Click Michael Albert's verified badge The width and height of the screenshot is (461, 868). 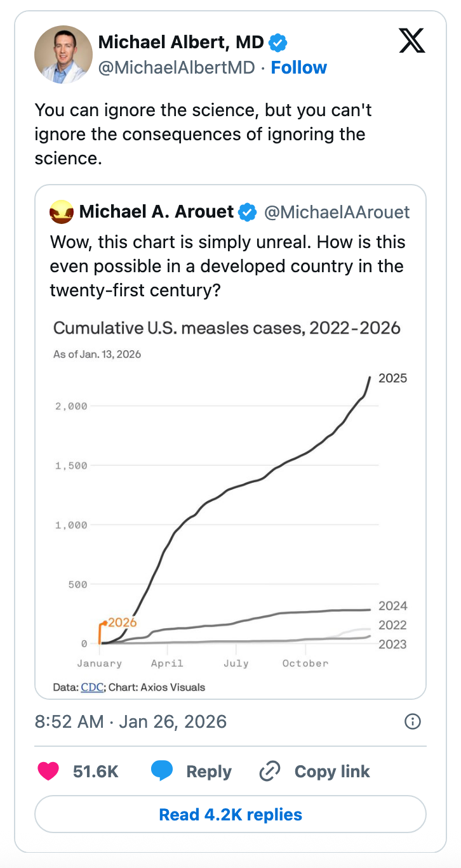277,42
